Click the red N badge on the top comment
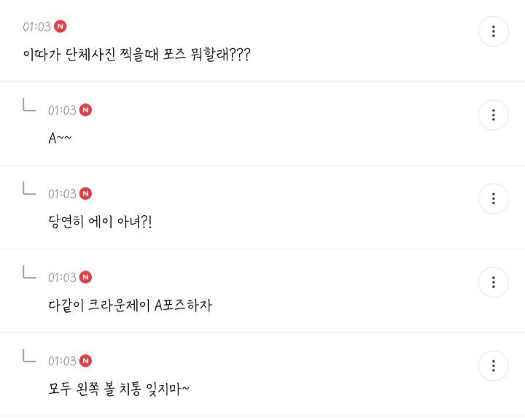525x420 pixels. (61, 26)
